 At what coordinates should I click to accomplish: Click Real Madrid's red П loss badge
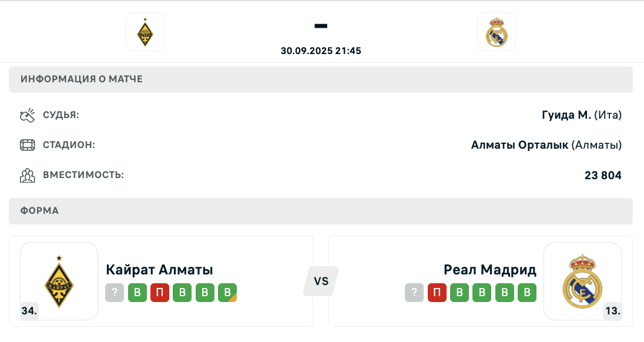click(437, 293)
